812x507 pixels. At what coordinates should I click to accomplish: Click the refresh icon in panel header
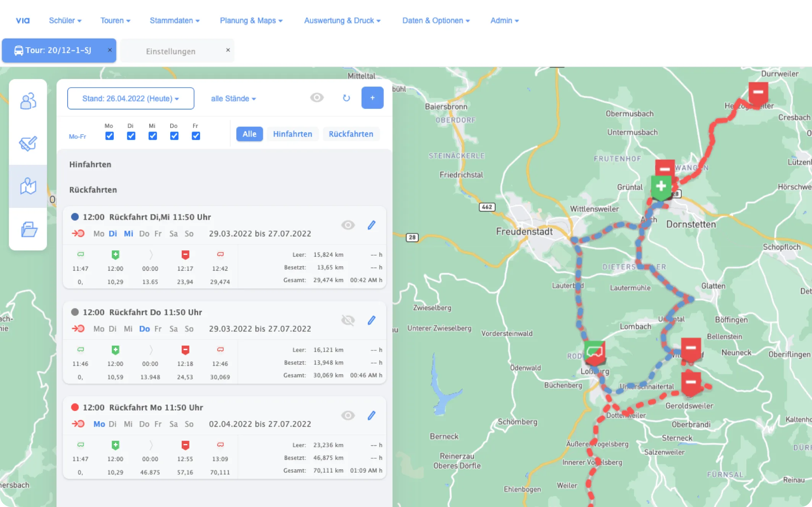click(x=346, y=98)
